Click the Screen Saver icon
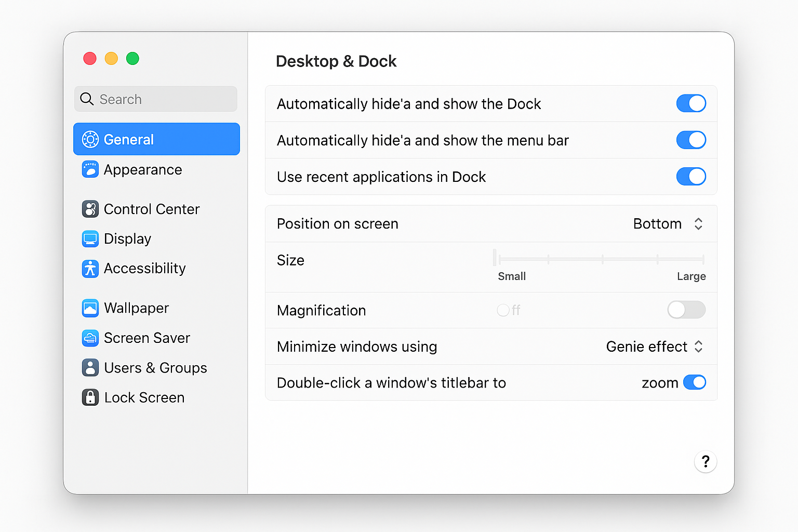Screen dimensions: 798x532 pos(90,338)
